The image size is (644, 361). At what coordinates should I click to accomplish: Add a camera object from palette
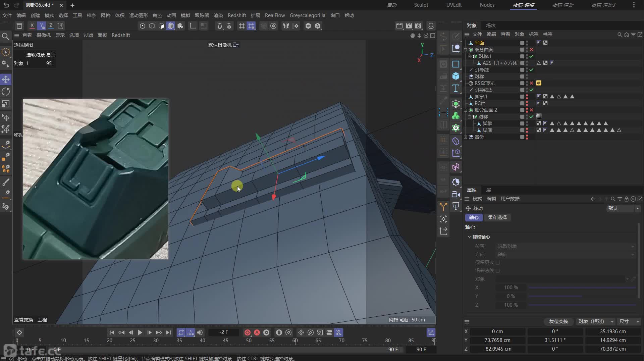point(455,194)
